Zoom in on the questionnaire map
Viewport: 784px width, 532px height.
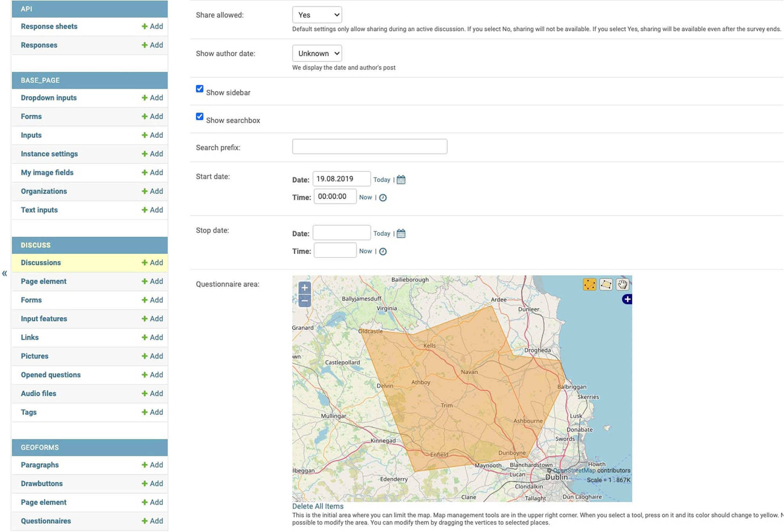[305, 288]
